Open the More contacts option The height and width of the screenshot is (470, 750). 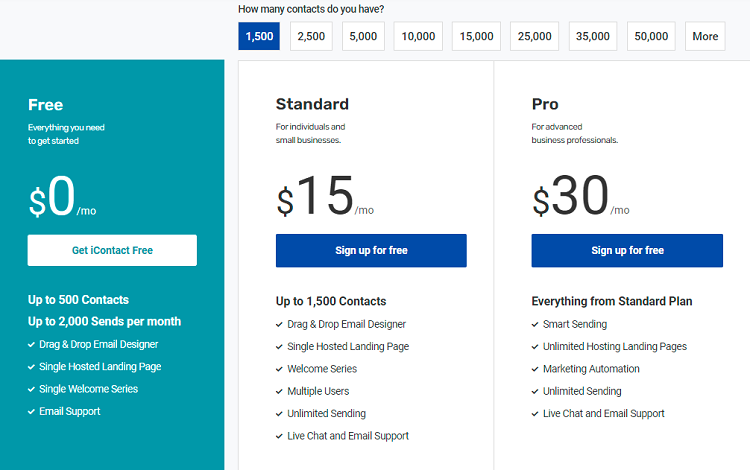pyautogui.click(x=705, y=36)
